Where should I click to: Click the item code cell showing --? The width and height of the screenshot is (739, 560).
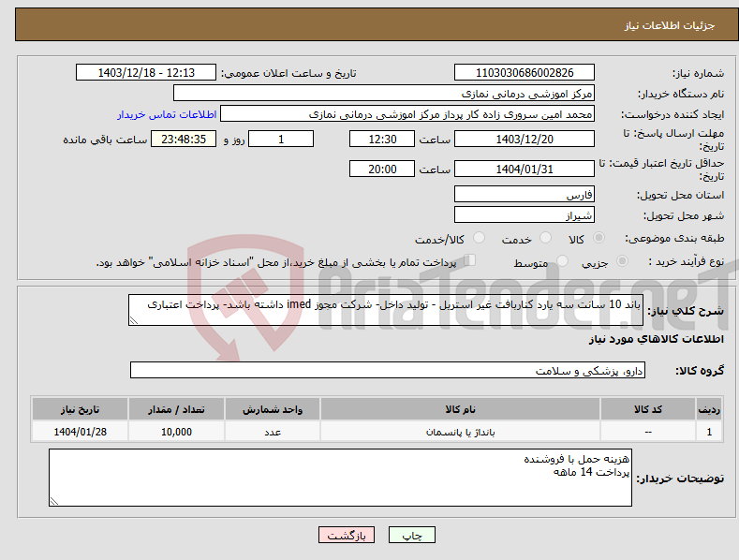[648, 432]
